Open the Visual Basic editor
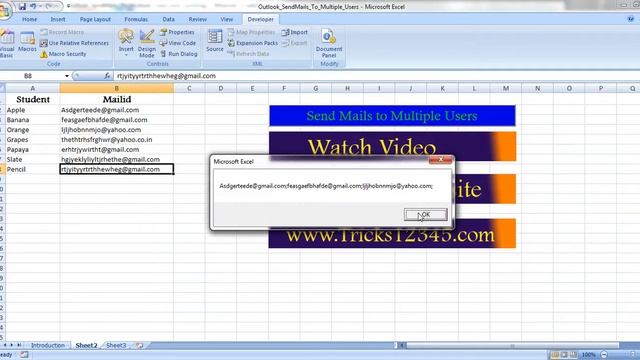This screenshot has height=360, width=640. (7, 43)
